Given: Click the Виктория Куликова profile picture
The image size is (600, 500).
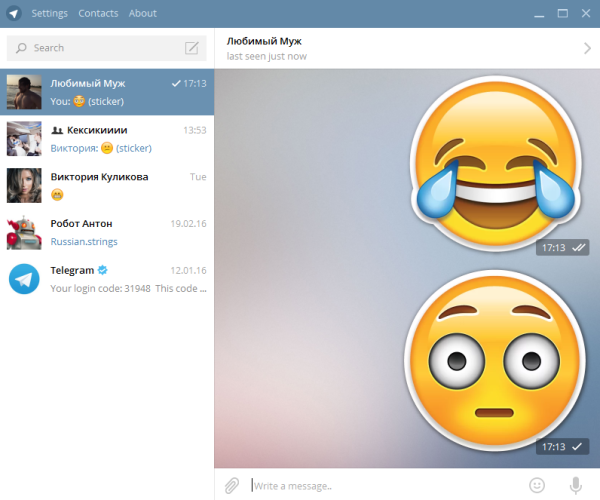Looking at the screenshot, I should pyautogui.click(x=24, y=186).
